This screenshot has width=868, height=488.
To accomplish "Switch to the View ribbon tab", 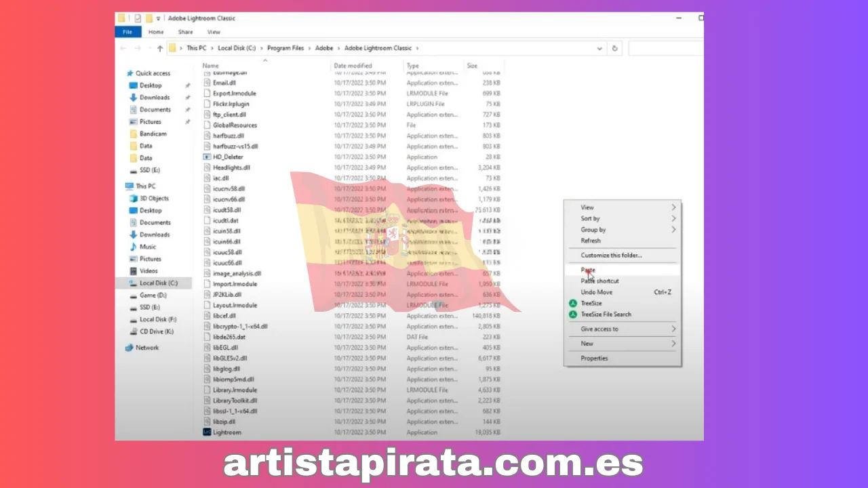I will tap(214, 32).
